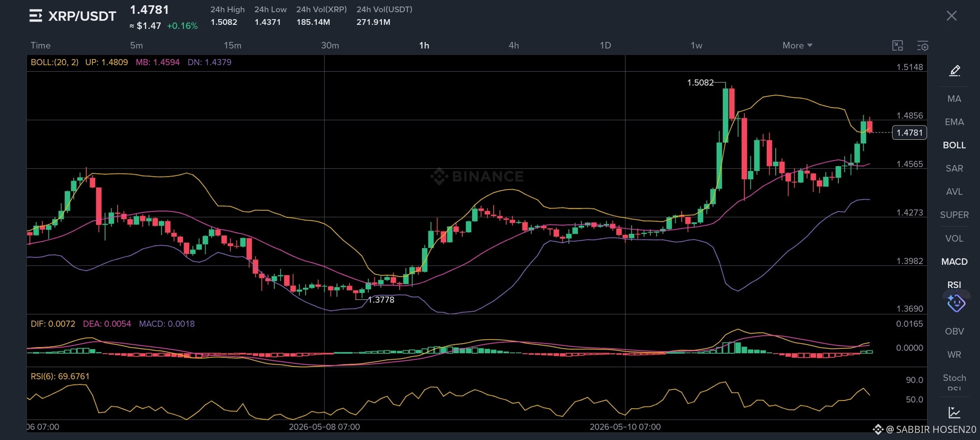
Task: Click the 2026-05-08 07:00 time label
Action: (324, 427)
